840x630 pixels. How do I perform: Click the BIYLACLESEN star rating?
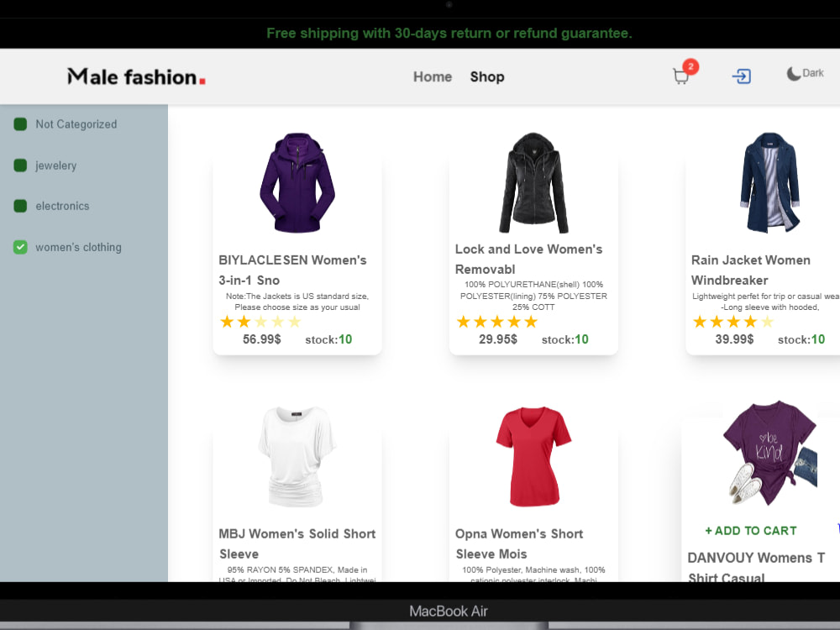pyautogui.click(x=261, y=322)
